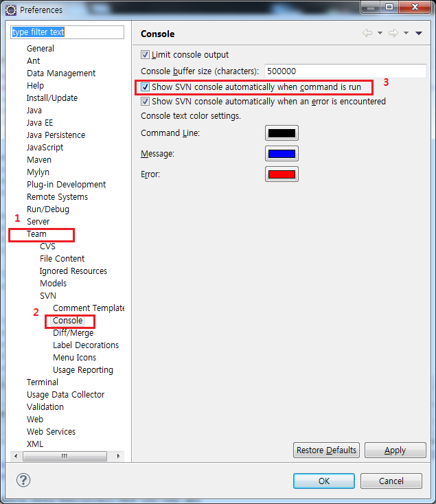436x504 pixels.
Task: Click the Console buffer size field
Action: pos(345,71)
